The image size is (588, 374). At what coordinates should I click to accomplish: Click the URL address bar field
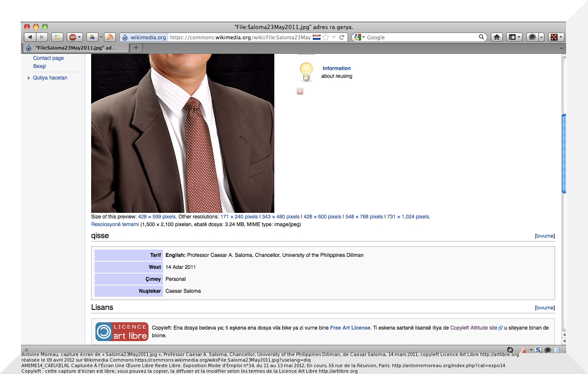(240, 37)
